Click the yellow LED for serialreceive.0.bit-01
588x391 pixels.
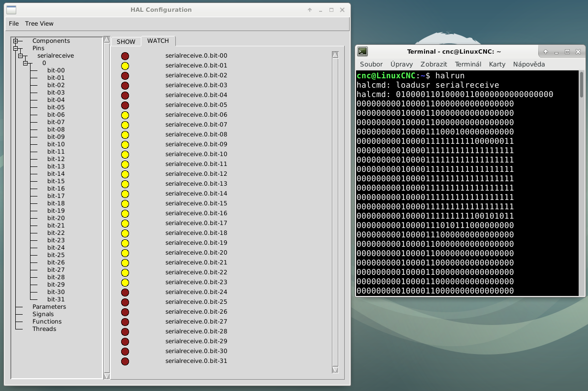click(x=125, y=66)
